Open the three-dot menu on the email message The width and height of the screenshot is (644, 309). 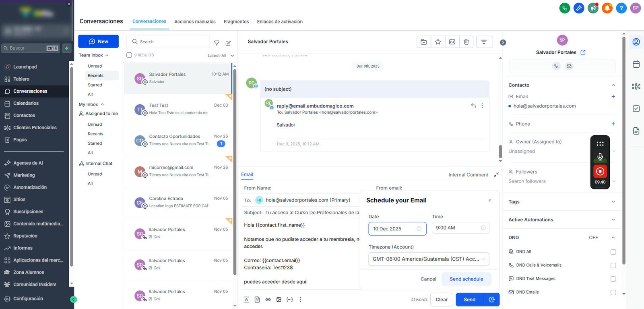[x=482, y=106]
